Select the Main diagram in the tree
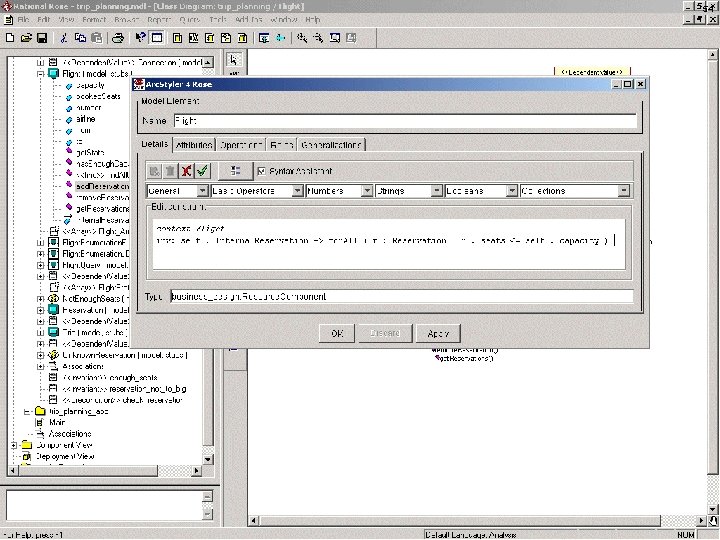 click(57, 422)
